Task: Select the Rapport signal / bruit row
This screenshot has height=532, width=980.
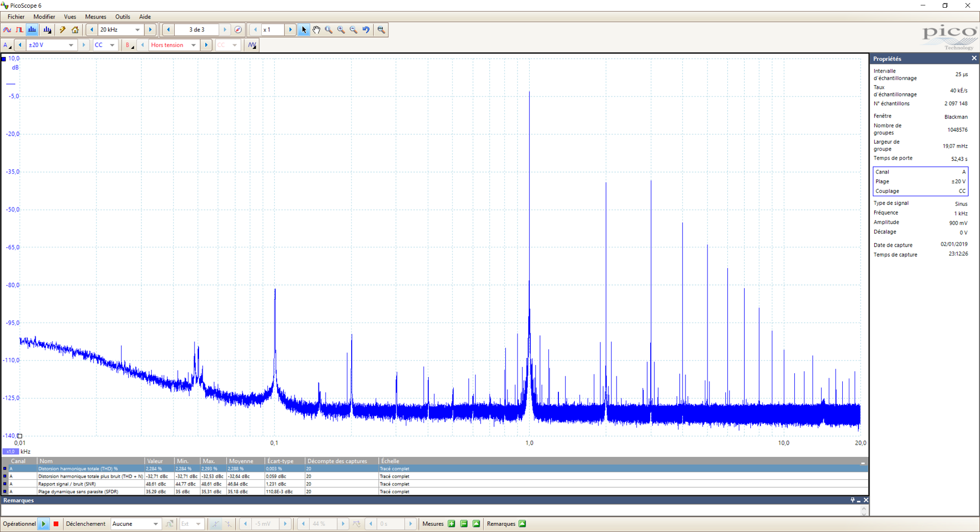Action: (434, 484)
